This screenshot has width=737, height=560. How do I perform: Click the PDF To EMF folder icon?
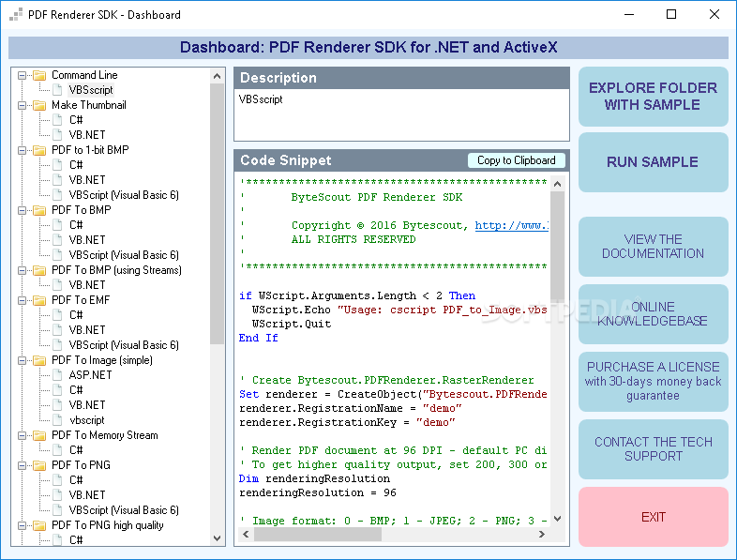tap(39, 300)
